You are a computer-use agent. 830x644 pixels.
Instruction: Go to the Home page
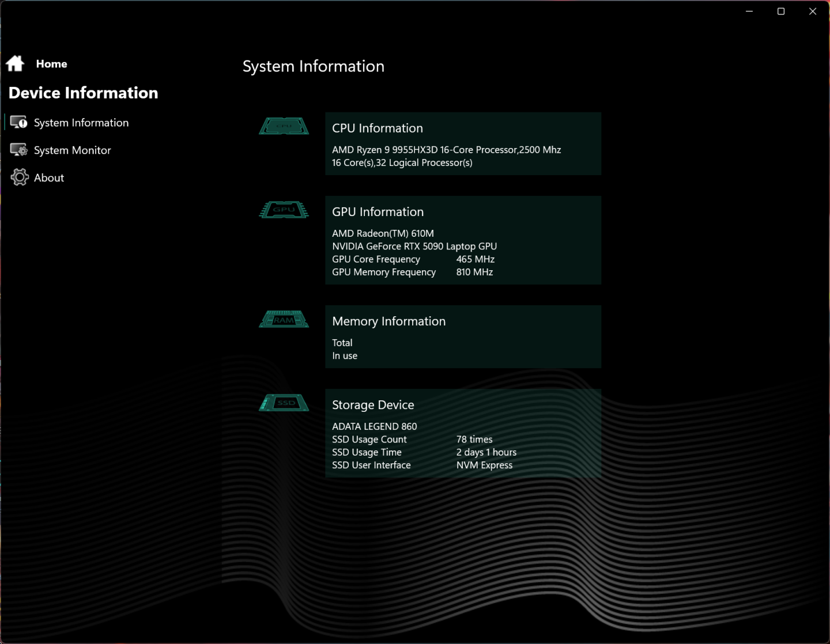(51, 64)
